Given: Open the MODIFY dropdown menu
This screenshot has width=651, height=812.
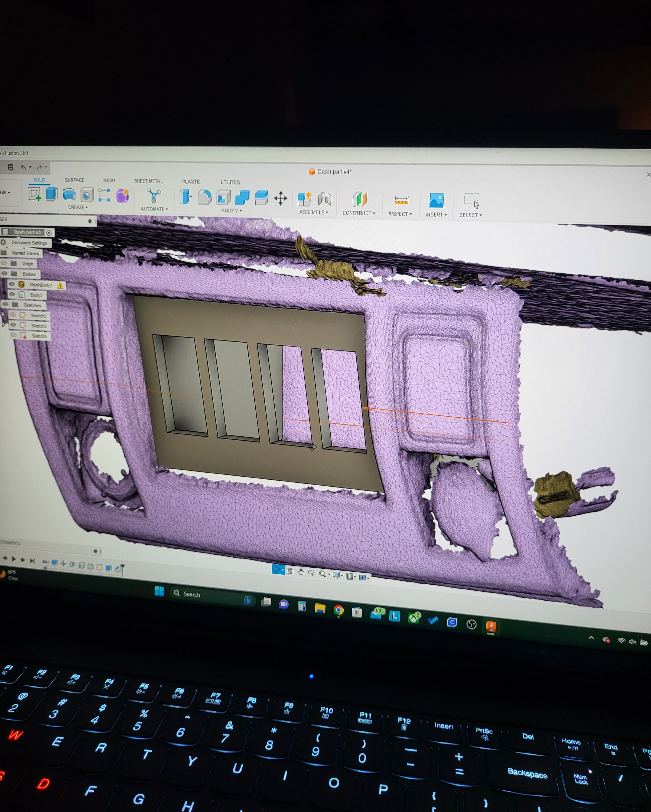Looking at the screenshot, I should [231, 211].
